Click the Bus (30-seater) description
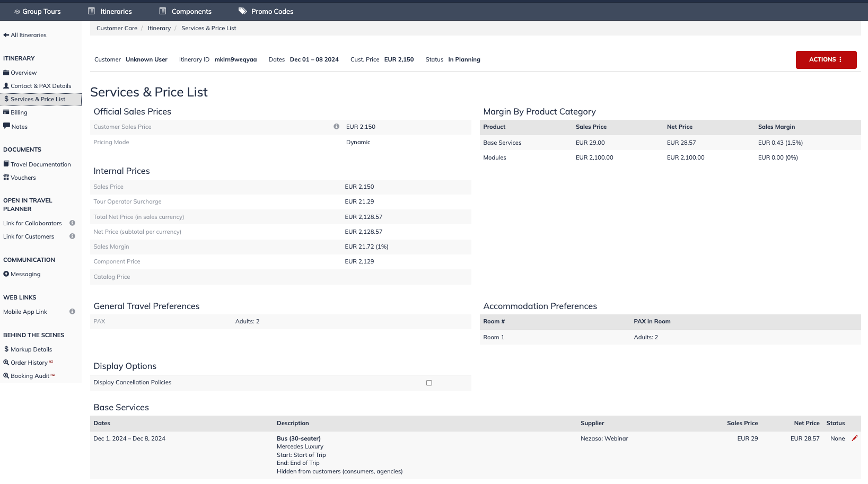Image resolution: width=868 pixels, height=484 pixels. pos(299,438)
